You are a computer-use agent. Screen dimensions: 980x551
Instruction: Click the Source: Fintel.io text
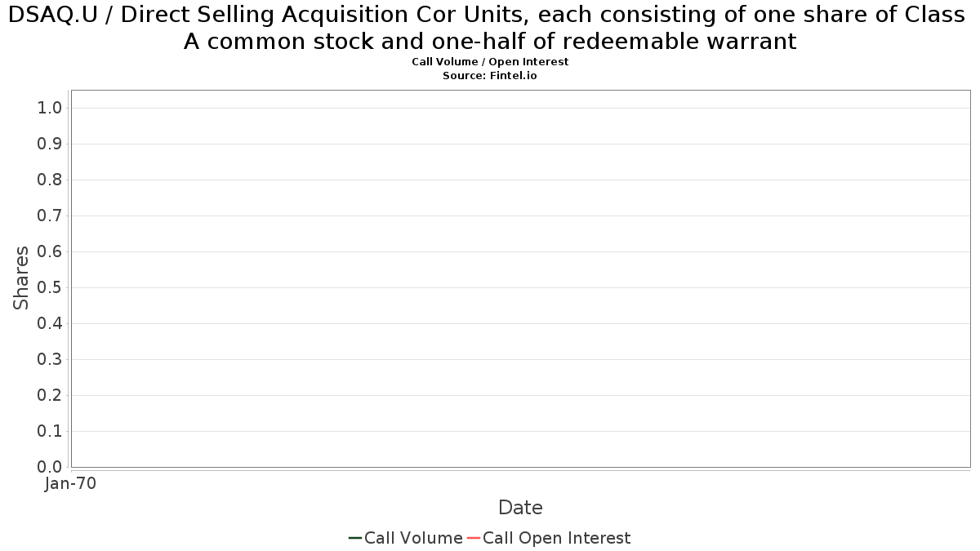click(490, 75)
